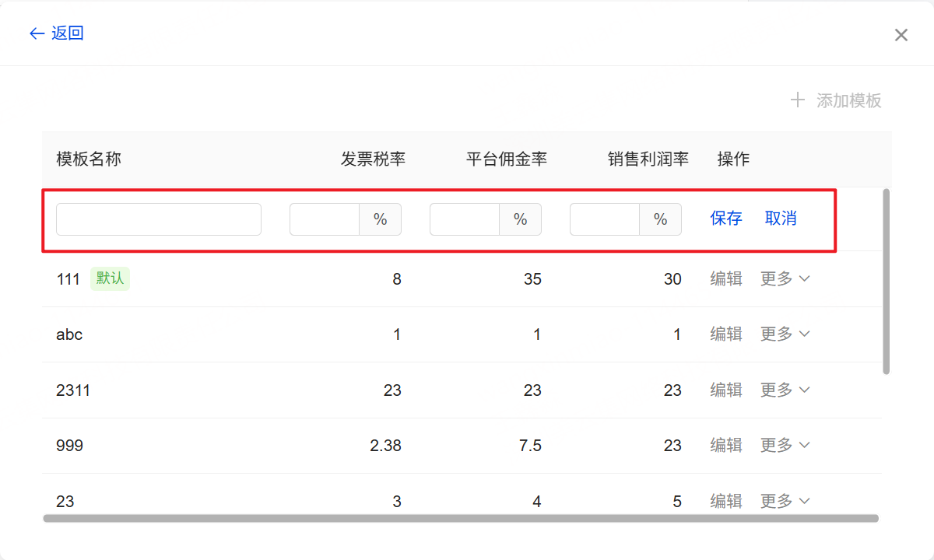Focus the 平台佣金率 percent input
The width and height of the screenshot is (934, 560).
coord(465,219)
